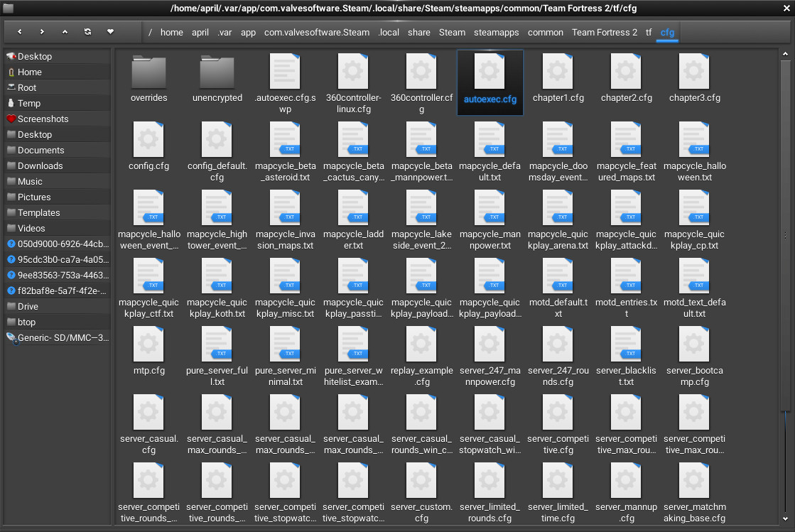The image size is (795, 532).
Task: Open the Generic- SD/MMC device in sidebar
Action: pos(57,337)
